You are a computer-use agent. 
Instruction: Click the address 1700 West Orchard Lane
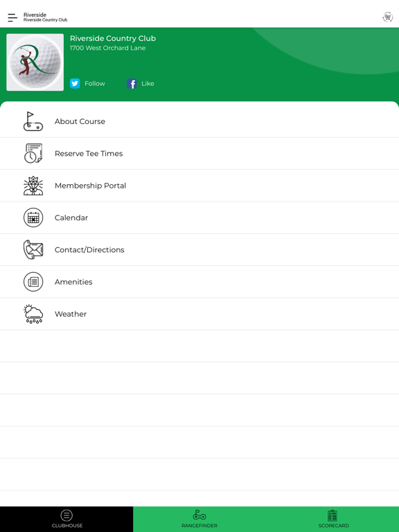107,48
